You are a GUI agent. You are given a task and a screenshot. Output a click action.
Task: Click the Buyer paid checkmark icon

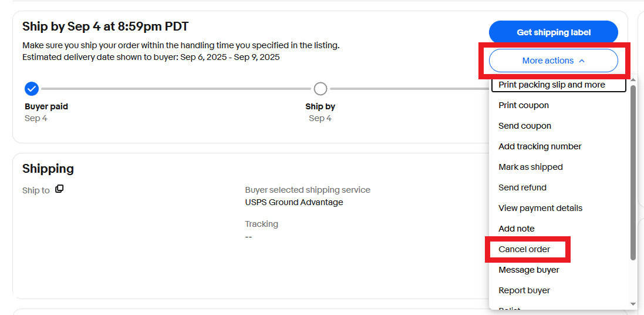tap(32, 89)
